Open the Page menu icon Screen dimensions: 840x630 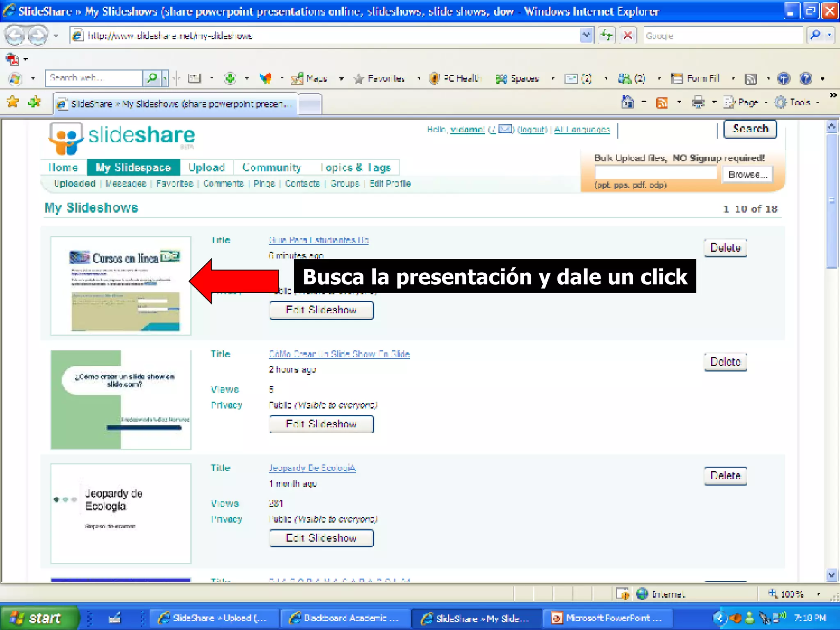point(729,102)
